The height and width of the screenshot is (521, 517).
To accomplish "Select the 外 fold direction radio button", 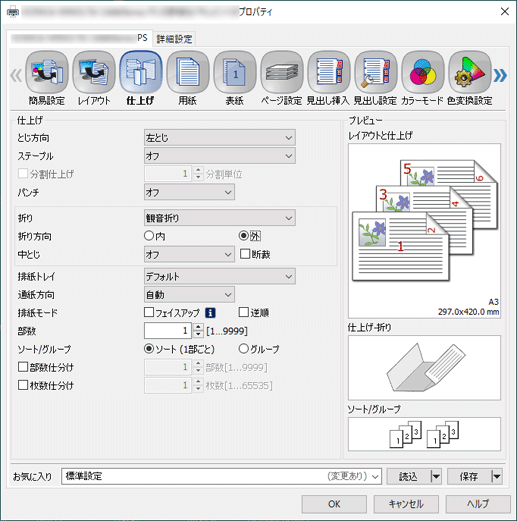I will point(244,236).
